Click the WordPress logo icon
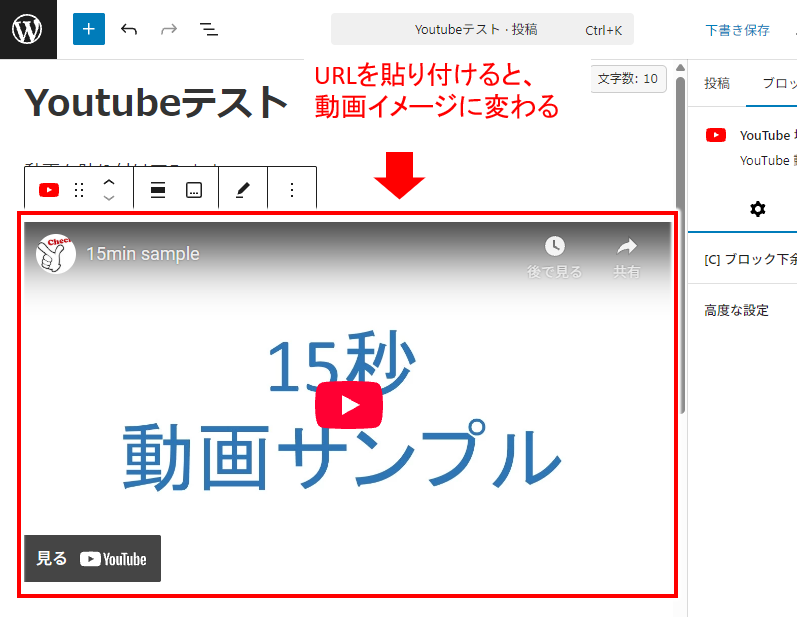This screenshot has width=806, height=623. (x=27, y=29)
